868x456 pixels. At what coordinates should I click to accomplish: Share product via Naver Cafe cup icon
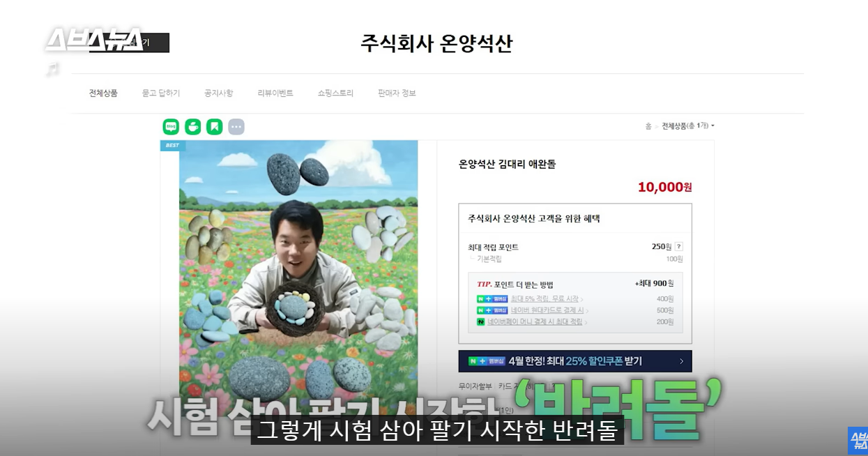(x=192, y=127)
